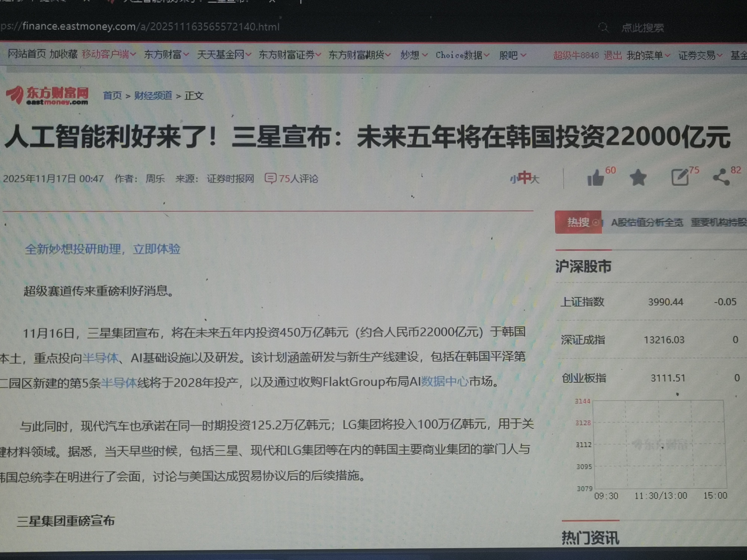Click the comment bubble icon near 75人评论
The width and height of the screenshot is (747, 560).
click(270, 178)
